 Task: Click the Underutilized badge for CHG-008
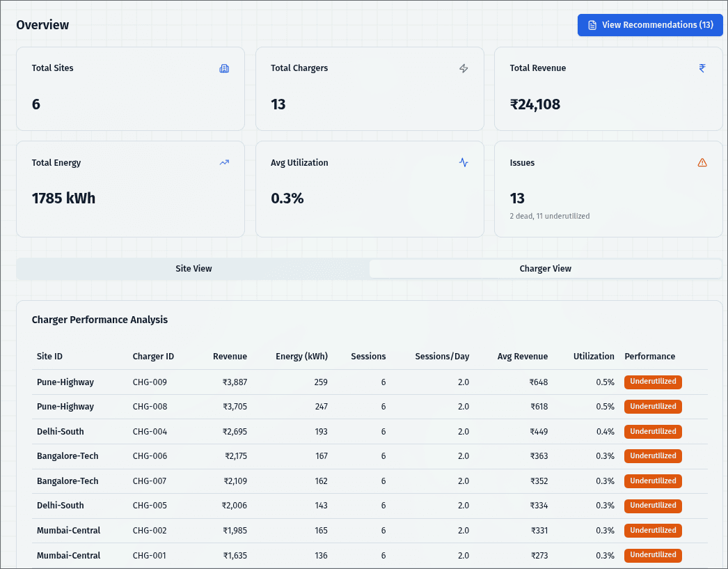653,407
